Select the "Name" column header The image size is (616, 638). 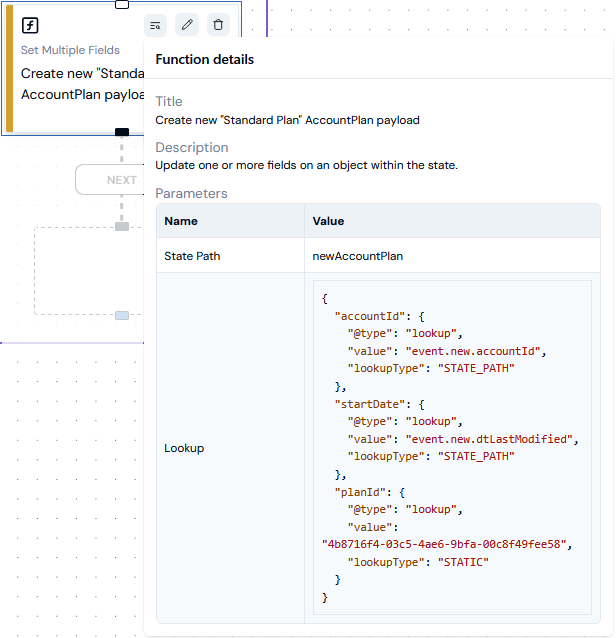[181, 221]
